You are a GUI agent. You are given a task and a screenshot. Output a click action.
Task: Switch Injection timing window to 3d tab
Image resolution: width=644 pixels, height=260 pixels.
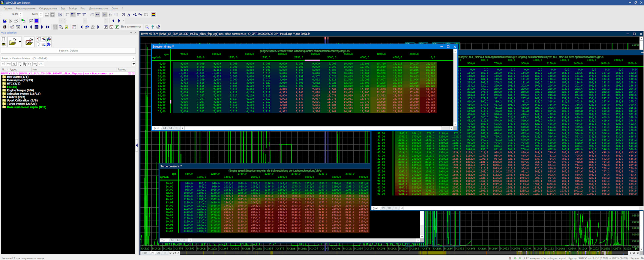(170, 128)
